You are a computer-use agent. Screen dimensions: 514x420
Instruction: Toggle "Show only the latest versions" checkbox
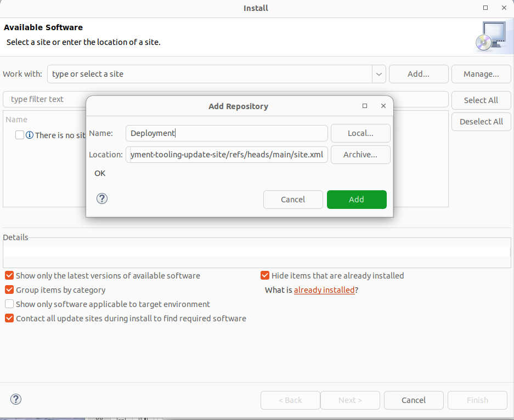tap(9, 275)
